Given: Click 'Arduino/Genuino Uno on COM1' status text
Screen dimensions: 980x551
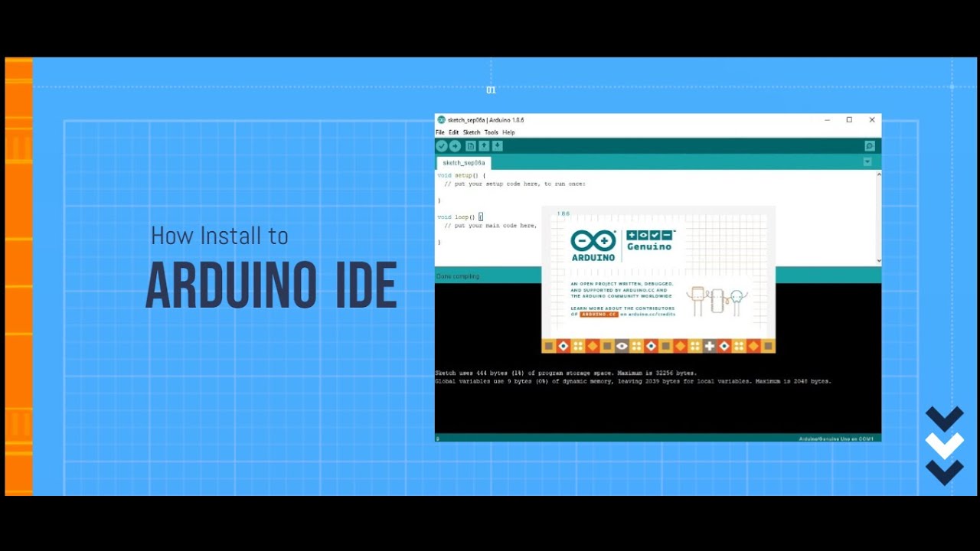Looking at the screenshot, I should pos(836,439).
